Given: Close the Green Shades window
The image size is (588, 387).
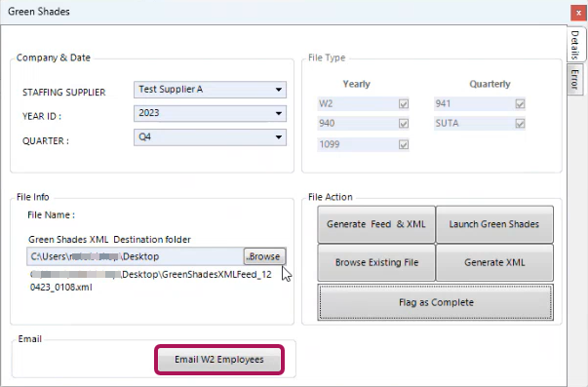Looking at the screenshot, I should coord(578,13).
